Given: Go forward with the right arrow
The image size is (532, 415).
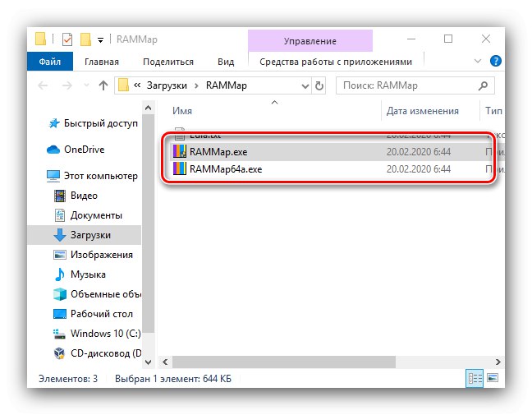Looking at the screenshot, I should tap(67, 85).
